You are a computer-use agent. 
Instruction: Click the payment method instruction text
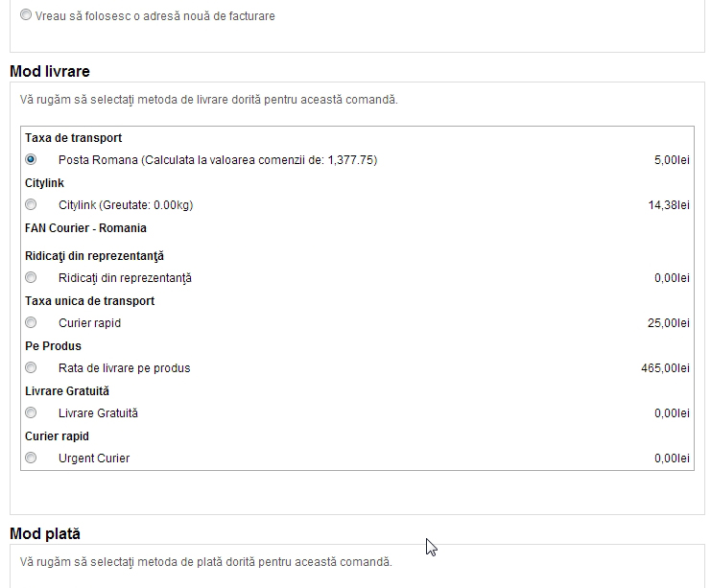[x=205, y=561]
